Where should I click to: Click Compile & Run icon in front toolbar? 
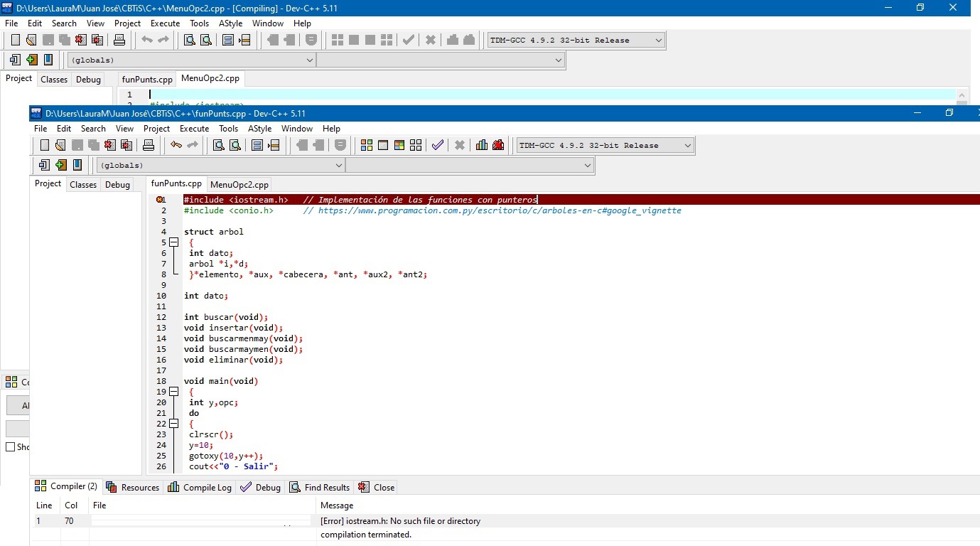click(x=399, y=145)
